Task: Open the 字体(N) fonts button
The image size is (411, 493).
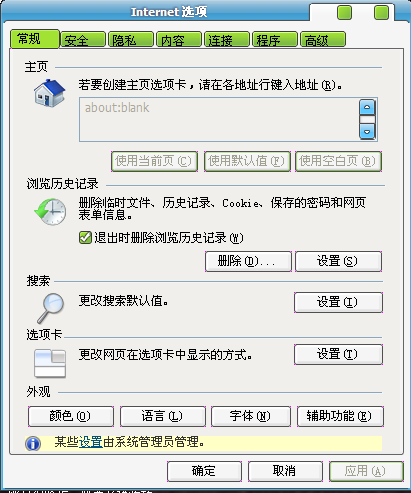Action: (x=251, y=416)
